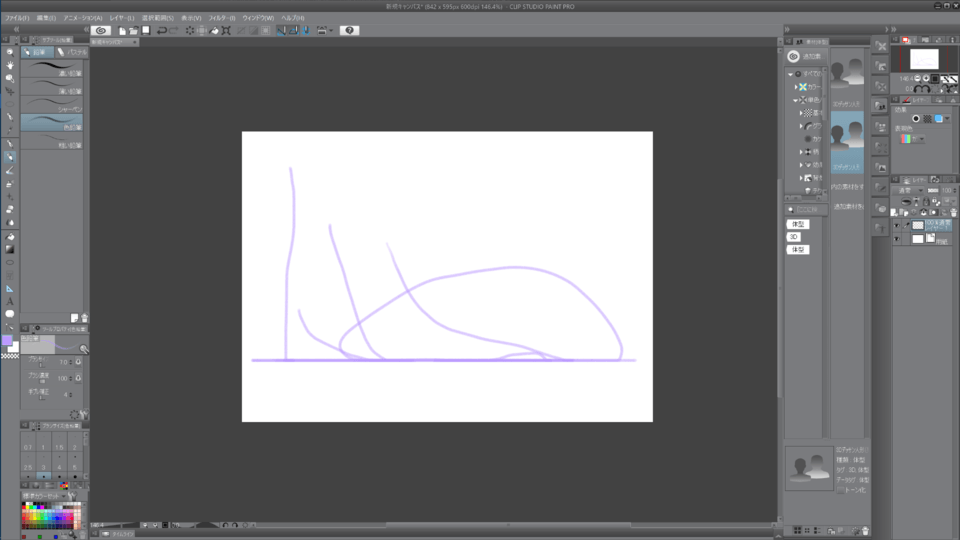Select the Text tool marked A
The width and height of the screenshot is (960, 540).
[x=10, y=301]
